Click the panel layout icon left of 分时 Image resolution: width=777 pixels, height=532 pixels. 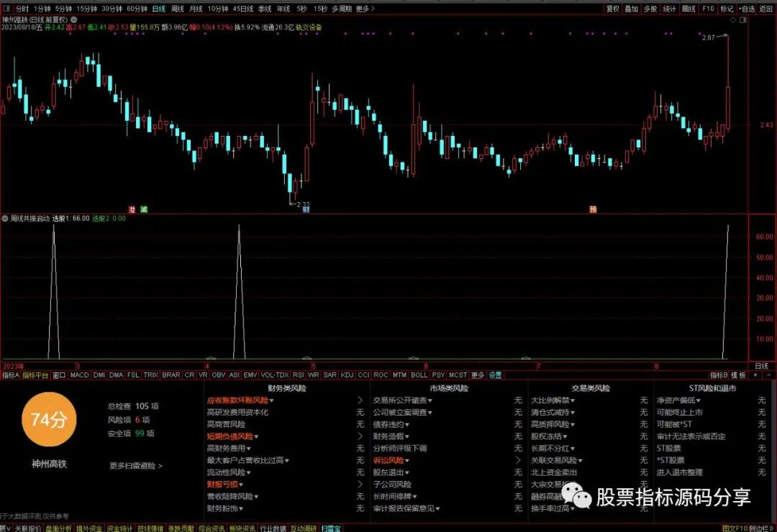click(x=6, y=9)
